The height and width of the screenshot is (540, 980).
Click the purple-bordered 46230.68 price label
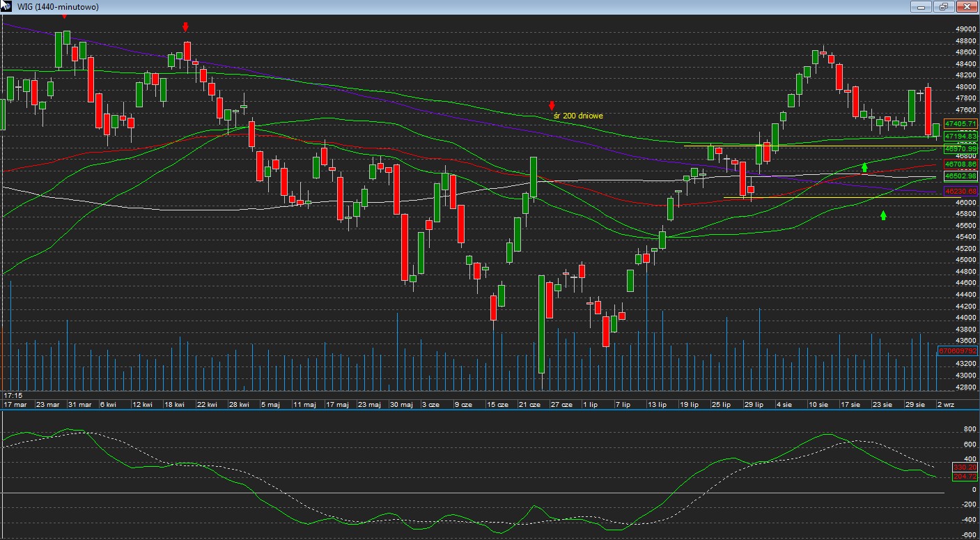click(960, 190)
